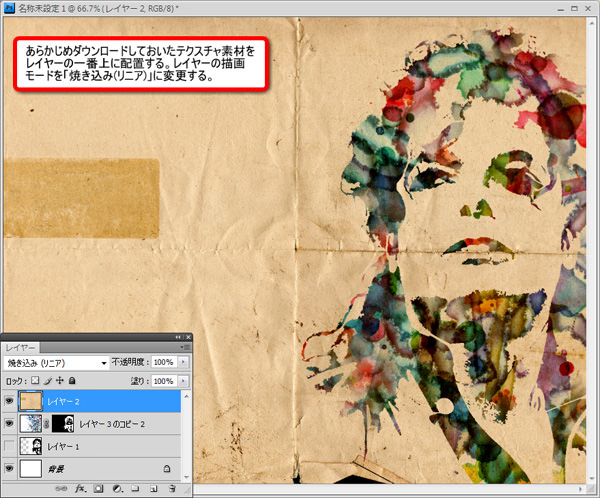Select レイヤー 3 のコピー 2 color thumbnail
This screenshot has height=498, width=600.
[31, 424]
